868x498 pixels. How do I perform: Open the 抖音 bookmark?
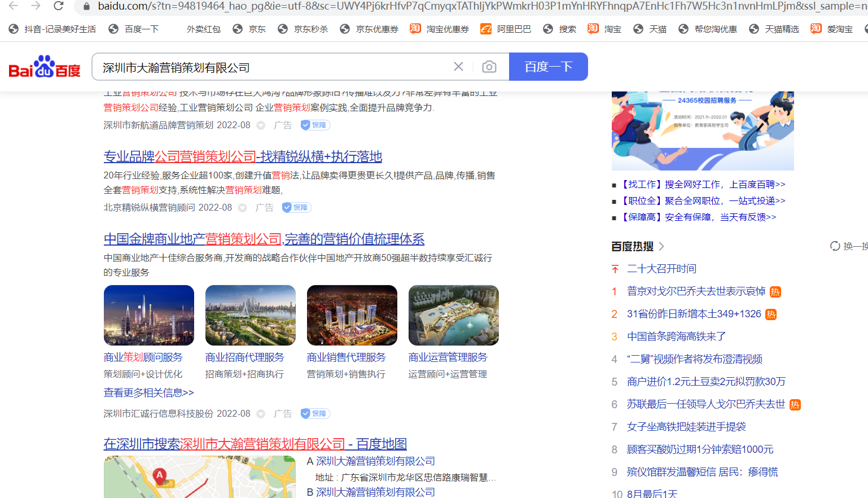52,29
